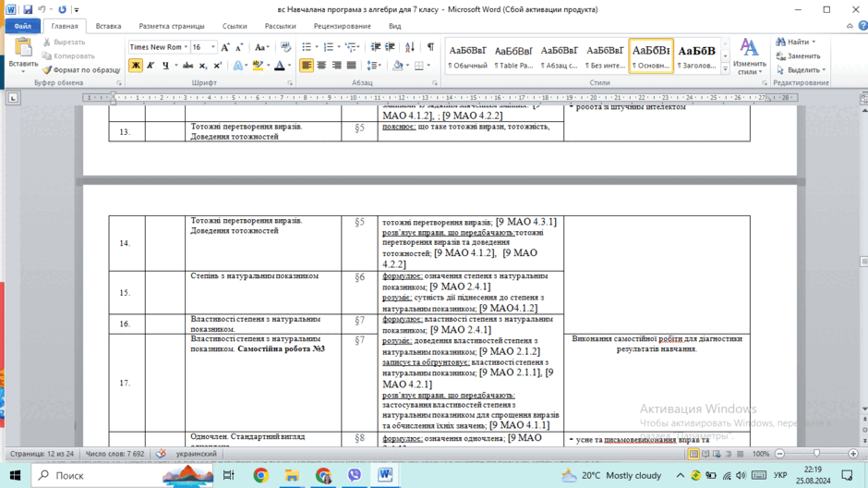Click Clear Formatting icon
This screenshot has height=488, width=868.
coord(285,47)
